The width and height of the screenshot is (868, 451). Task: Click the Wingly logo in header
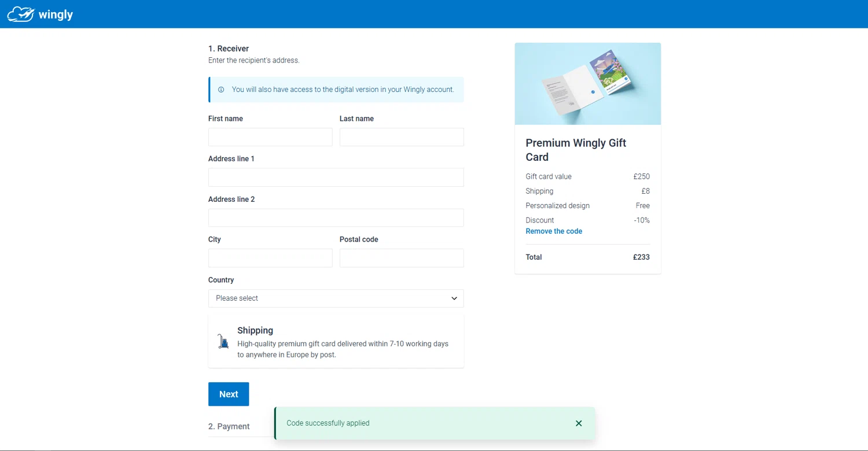point(40,14)
